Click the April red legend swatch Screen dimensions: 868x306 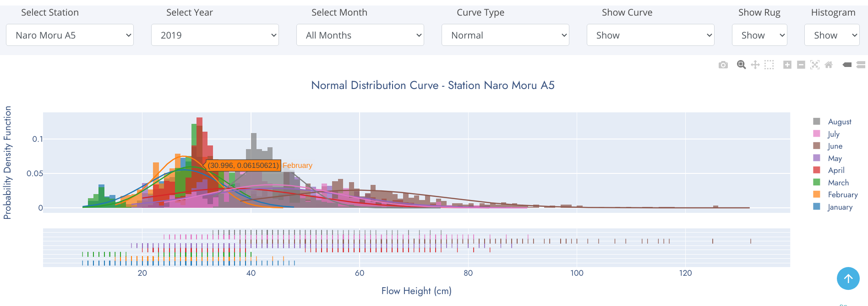click(817, 170)
